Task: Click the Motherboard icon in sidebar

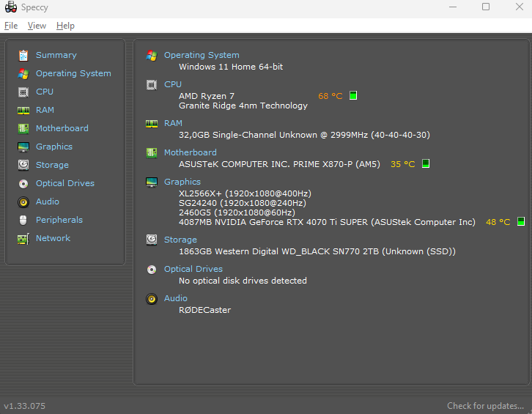Action: (23, 129)
